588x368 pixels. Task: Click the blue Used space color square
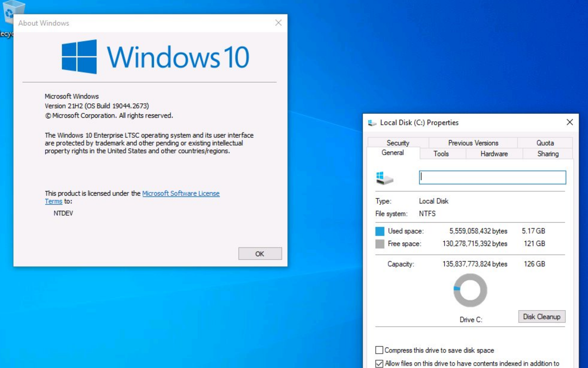(380, 231)
